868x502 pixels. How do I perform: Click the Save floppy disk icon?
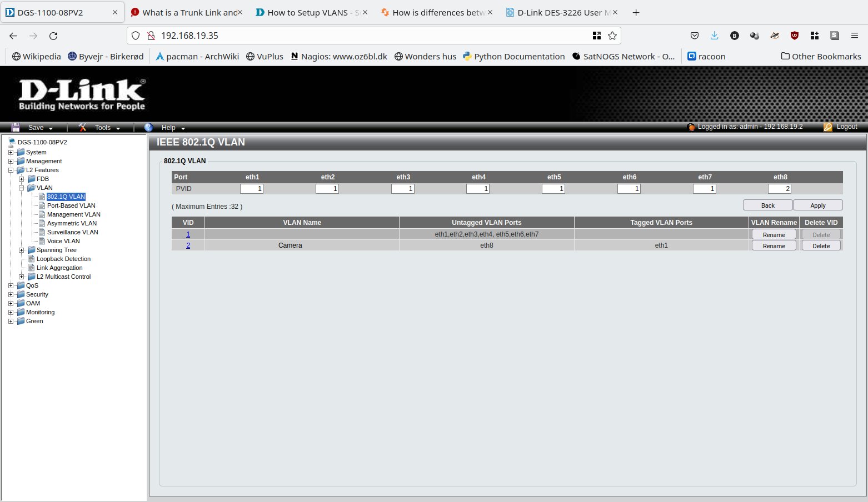click(16, 127)
